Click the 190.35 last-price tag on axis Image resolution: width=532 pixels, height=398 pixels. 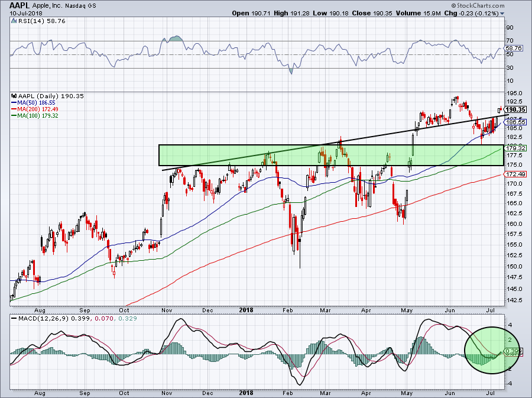[x=515, y=109]
